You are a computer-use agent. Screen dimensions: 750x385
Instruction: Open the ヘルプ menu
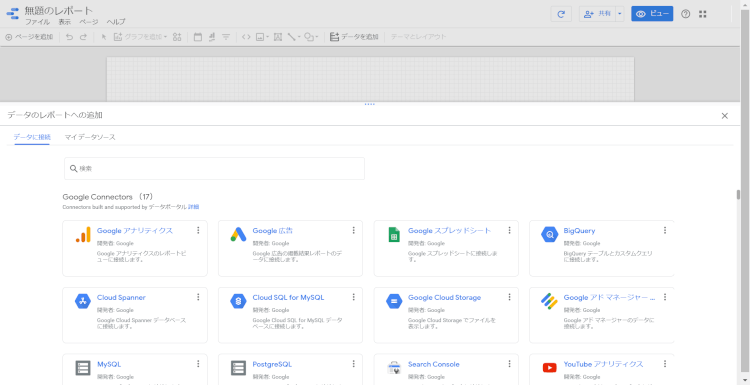[x=116, y=22]
